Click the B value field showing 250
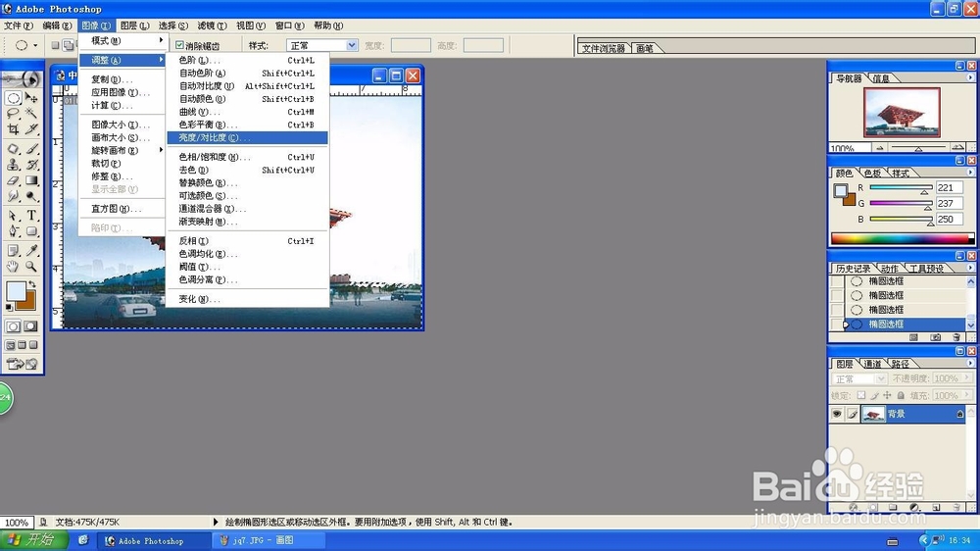This screenshot has width=980, height=551. coord(949,220)
